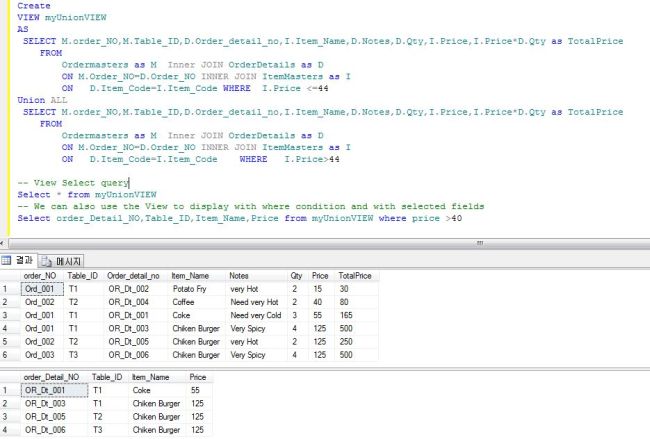Click the Union ALL line in the editor
Viewport: 650px width, 439px height.
[x=42, y=100]
